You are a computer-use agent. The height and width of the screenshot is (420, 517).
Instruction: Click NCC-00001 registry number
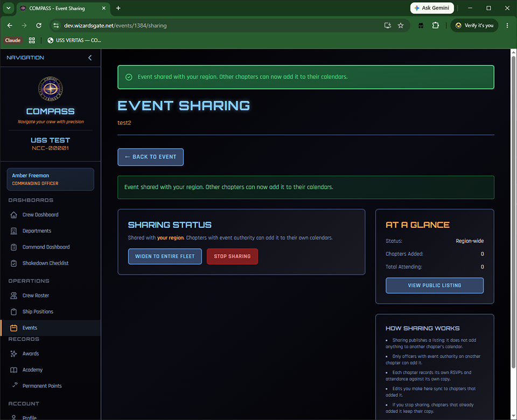[x=51, y=149]
